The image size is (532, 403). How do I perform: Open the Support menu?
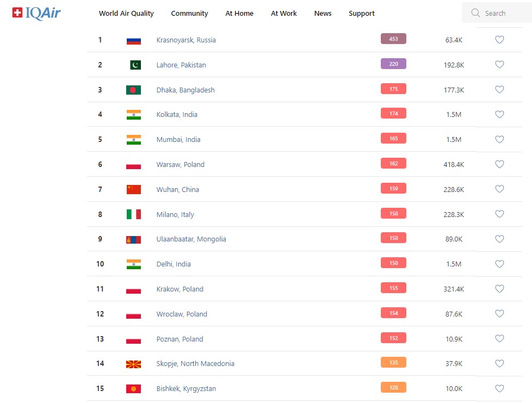coord(362,14)
